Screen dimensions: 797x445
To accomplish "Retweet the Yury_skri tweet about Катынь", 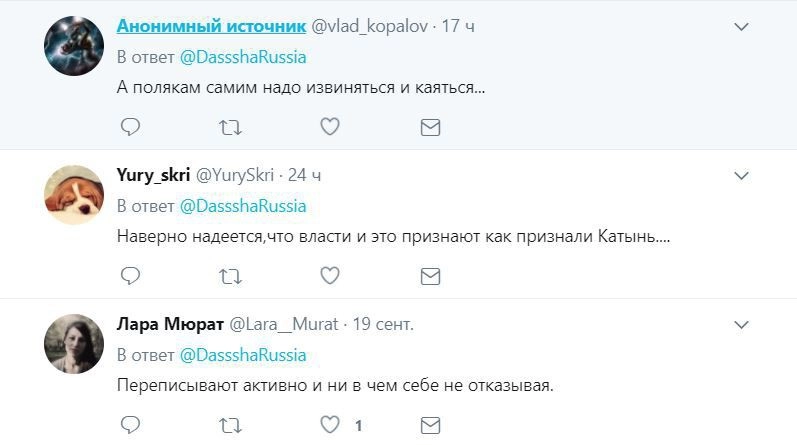I will point(230,275).
